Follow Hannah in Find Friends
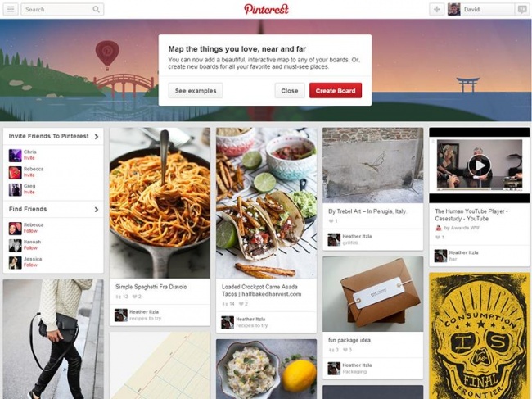 30,248
